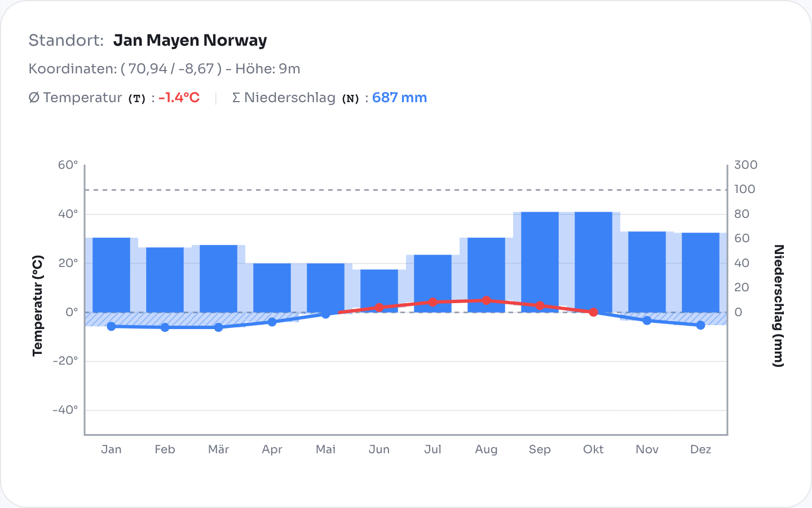The width and height of the screenshot is (812, 508).
Task: Click the 300 label on precipitation axis
Action: point(745,165)
